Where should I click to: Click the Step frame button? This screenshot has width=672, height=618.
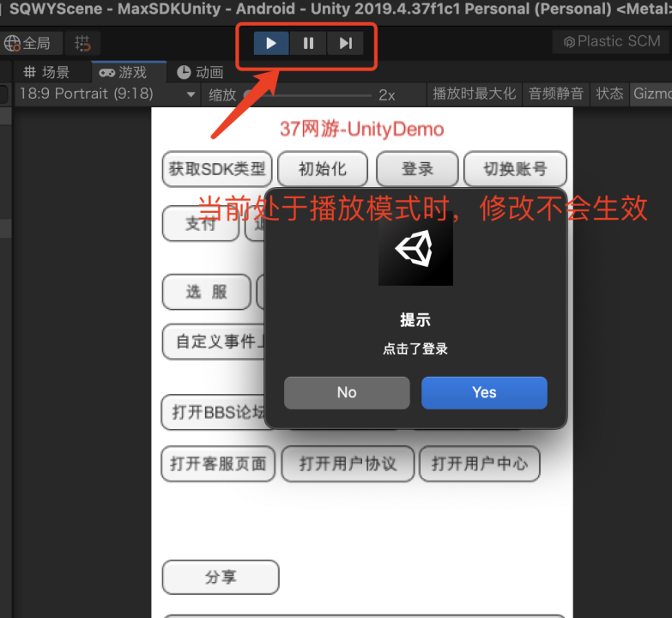(x=345, y=43)
